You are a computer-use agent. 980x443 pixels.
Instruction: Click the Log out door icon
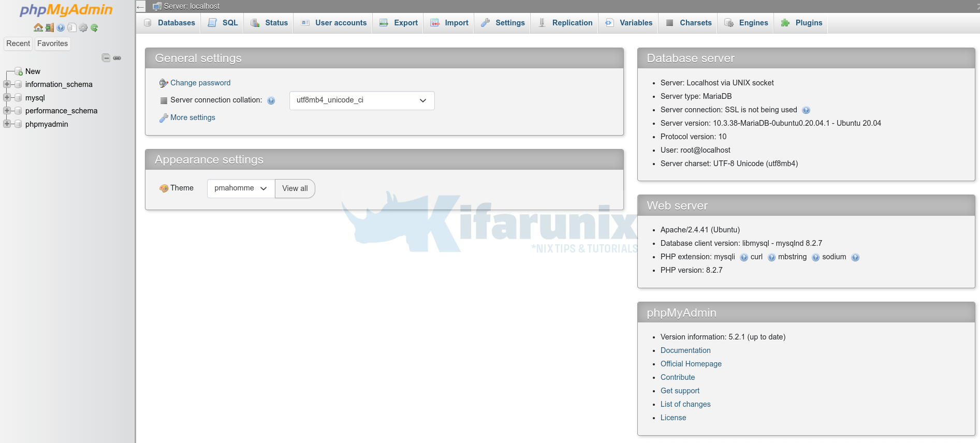tap(50, 27)
